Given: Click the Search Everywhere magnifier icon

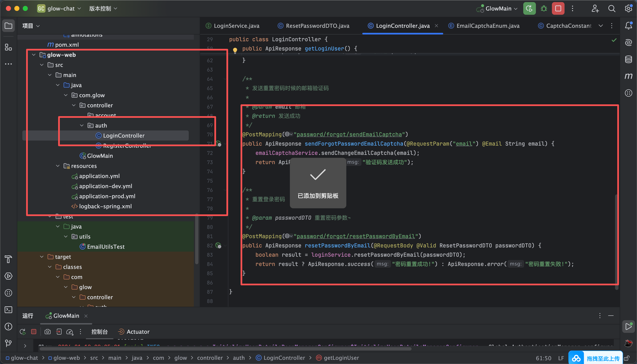Looking at the screenshot, I should click(612, 8).
